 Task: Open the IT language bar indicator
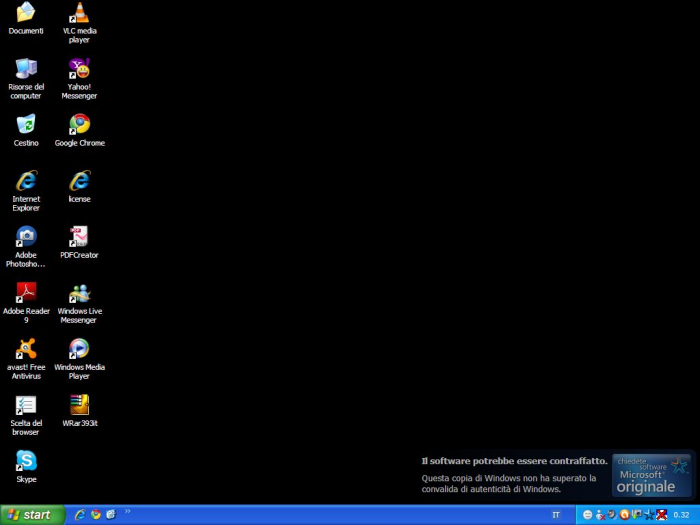click(556, 515)
